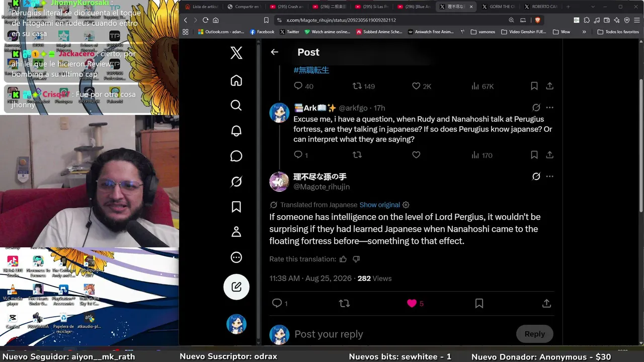Screen dimensions: 644x362
Task: Switch to the Compartir en browser tab
Action: (x=244, y=7)
